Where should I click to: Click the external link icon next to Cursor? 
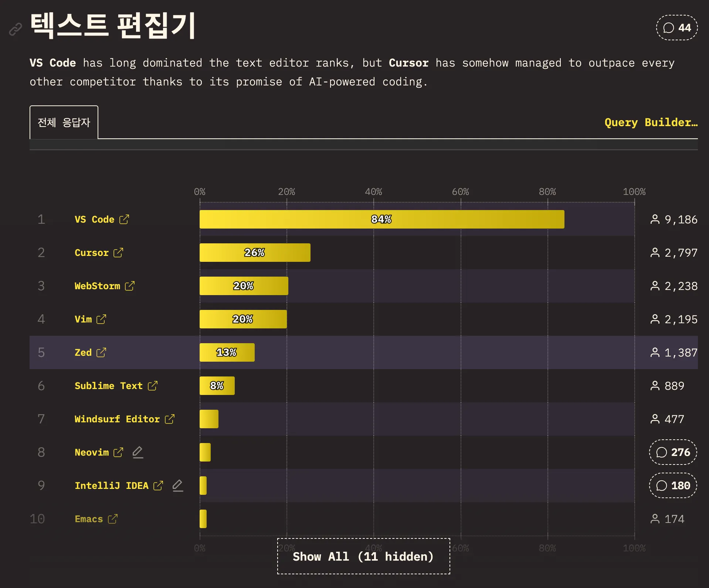tap(118, 253)
